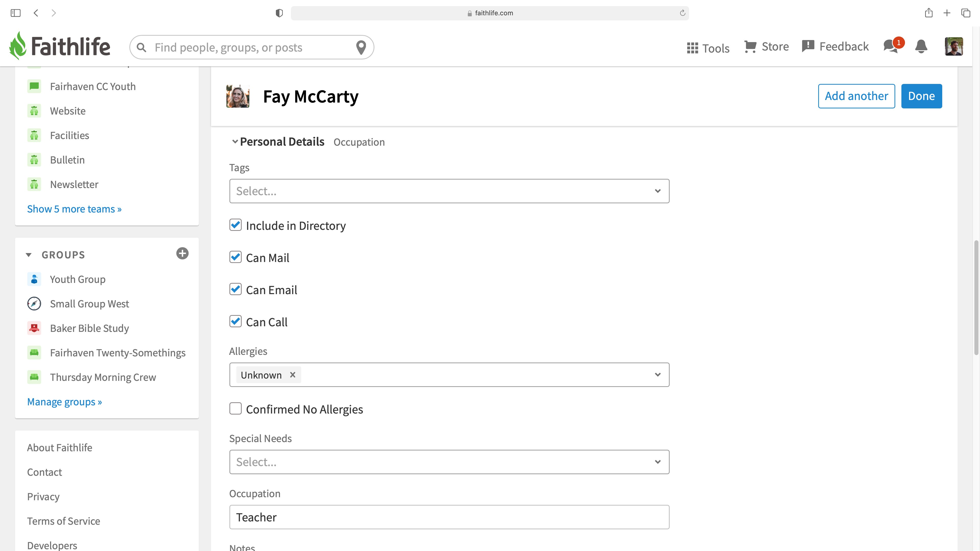Click the Done button
Viewport: 980px width, 551px height.
pyautogui.click(x=921, y=96)
